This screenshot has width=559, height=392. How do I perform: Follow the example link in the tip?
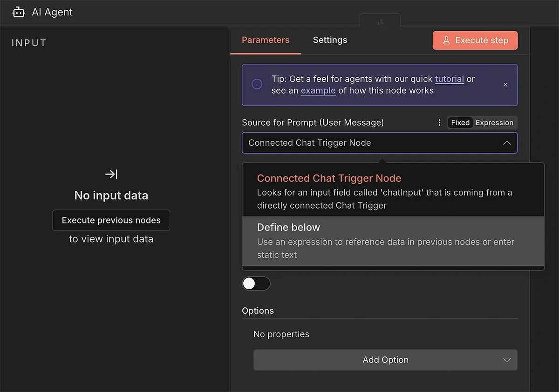coord(318,90)
